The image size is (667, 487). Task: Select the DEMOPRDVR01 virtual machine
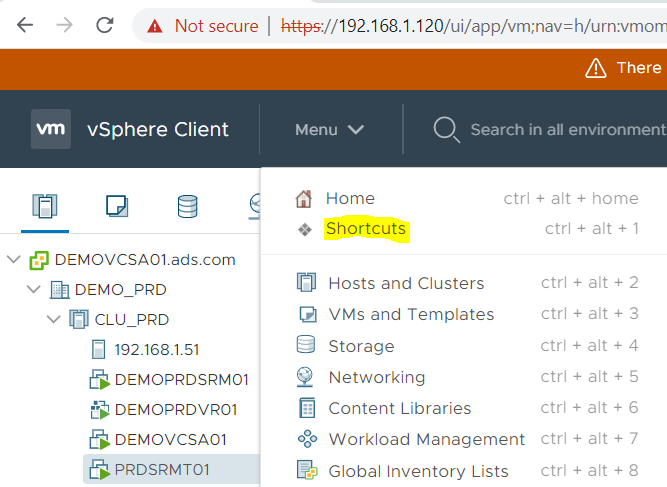(176, 410)
